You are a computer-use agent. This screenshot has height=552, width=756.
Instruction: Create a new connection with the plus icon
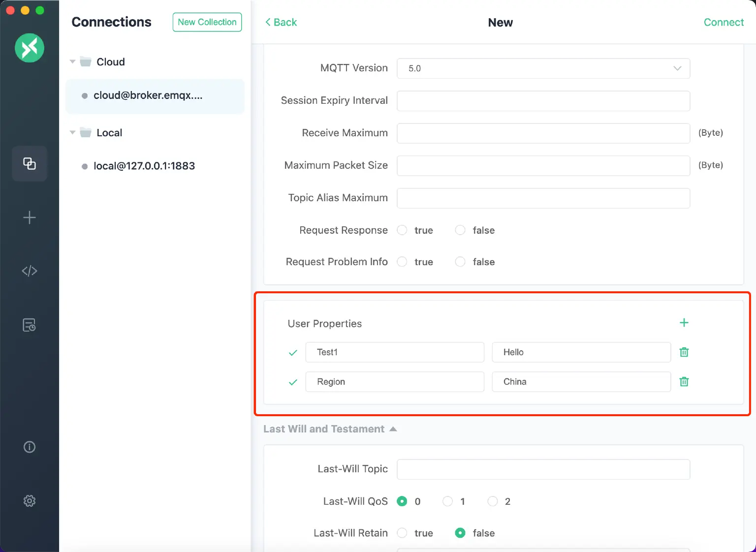(30, 217)
